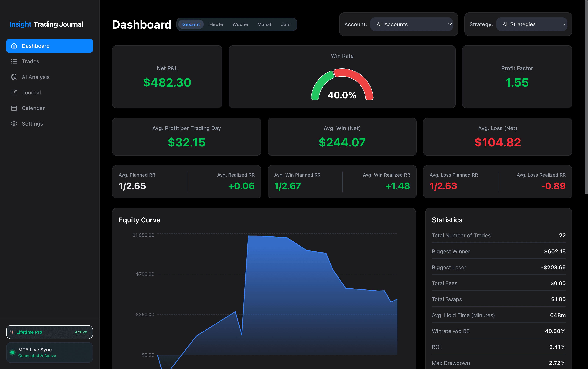Screen dimensions: 588x369
Task: Click the Dashboard home icon in sidebar
Action: tap(14, 46)
